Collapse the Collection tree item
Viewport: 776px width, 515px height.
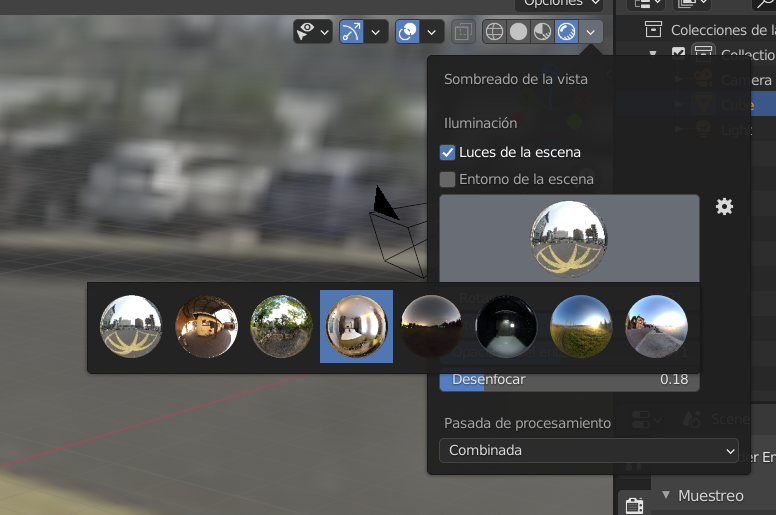click(653, 53)
